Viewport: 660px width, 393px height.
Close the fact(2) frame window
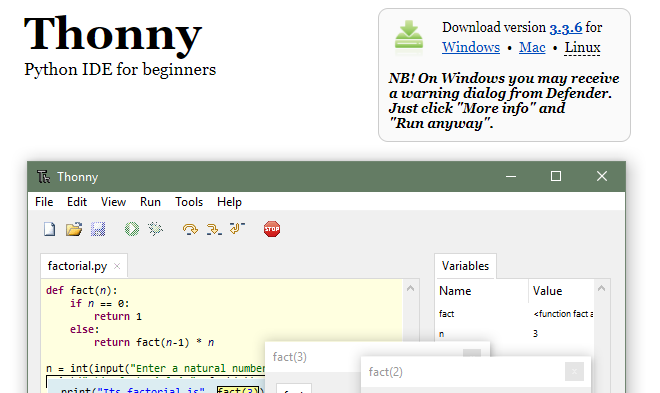pyautogui.click(x=574, y=372)
